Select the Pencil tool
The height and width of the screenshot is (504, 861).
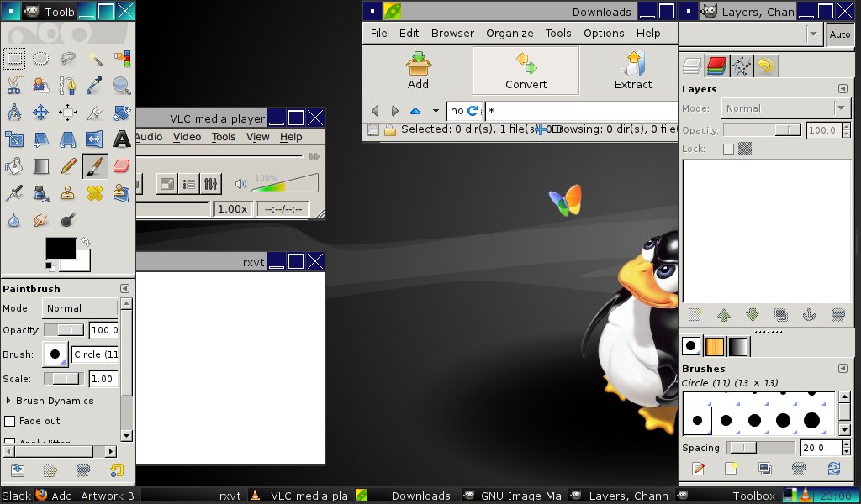pos(67,166)
